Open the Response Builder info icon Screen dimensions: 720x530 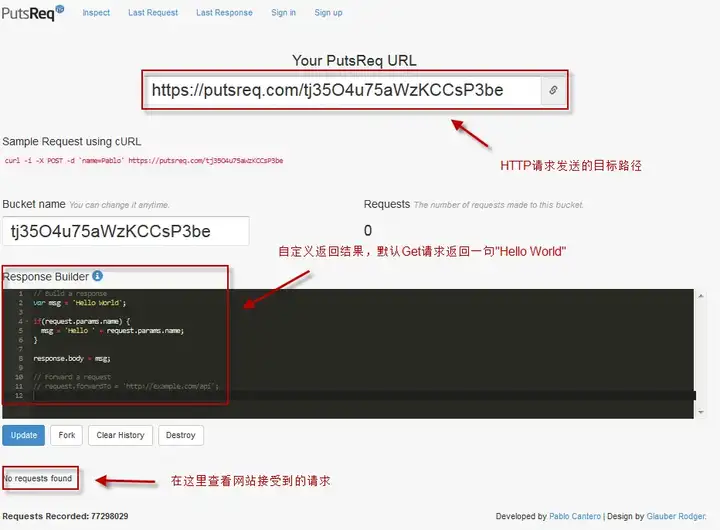point(97,276)
